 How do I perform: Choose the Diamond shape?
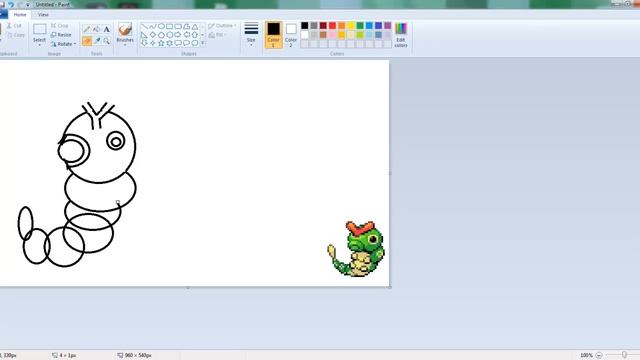click(x=153, y=35)
